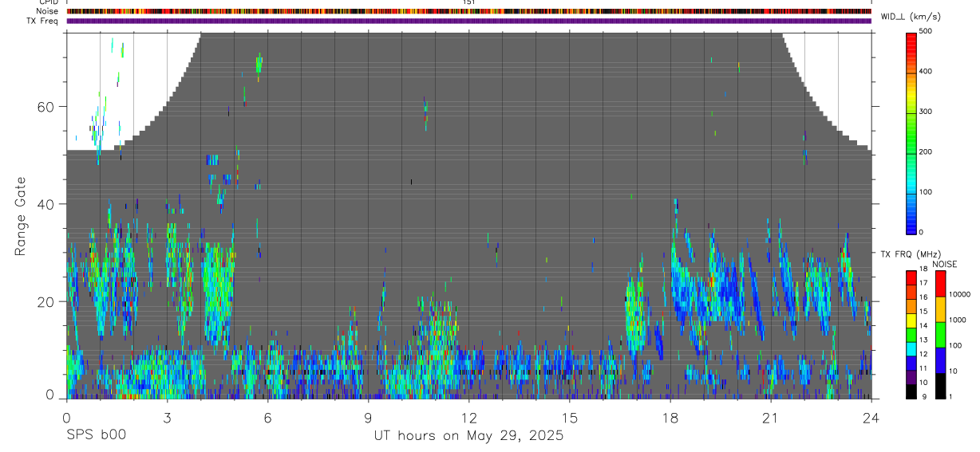Click the purple TX Freq strip above the plot
Image resolution: width=980 pixels, height=452 pixels.
[x=468, y=21]
